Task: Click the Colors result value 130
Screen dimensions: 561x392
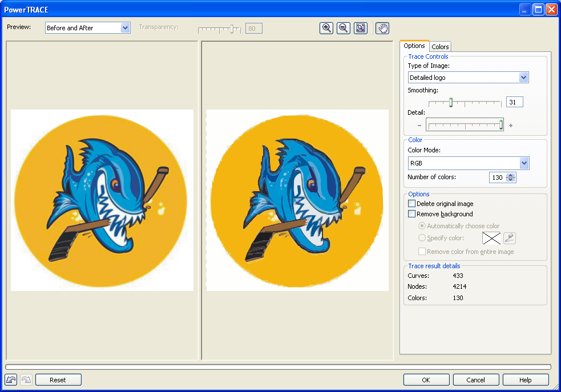Action: click(x=458, y=298)
